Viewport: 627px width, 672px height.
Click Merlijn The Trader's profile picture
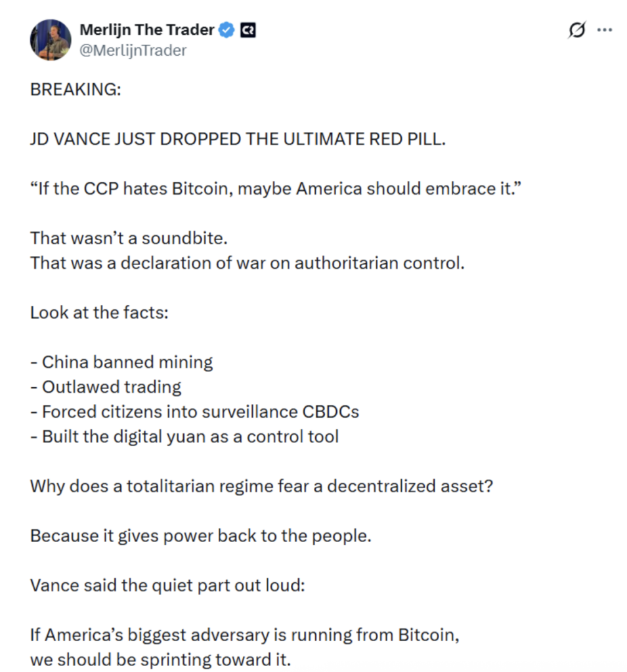(51, 39)
